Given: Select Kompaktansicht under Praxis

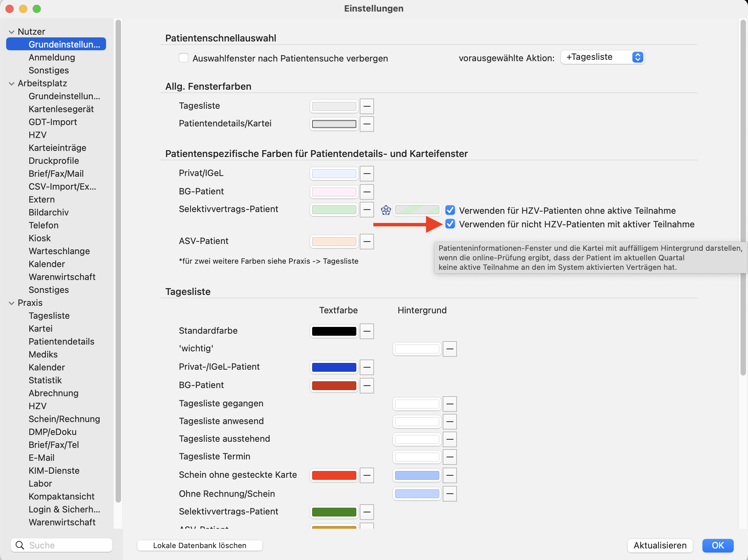Looking at the screenshot, I should pos(62,496).
